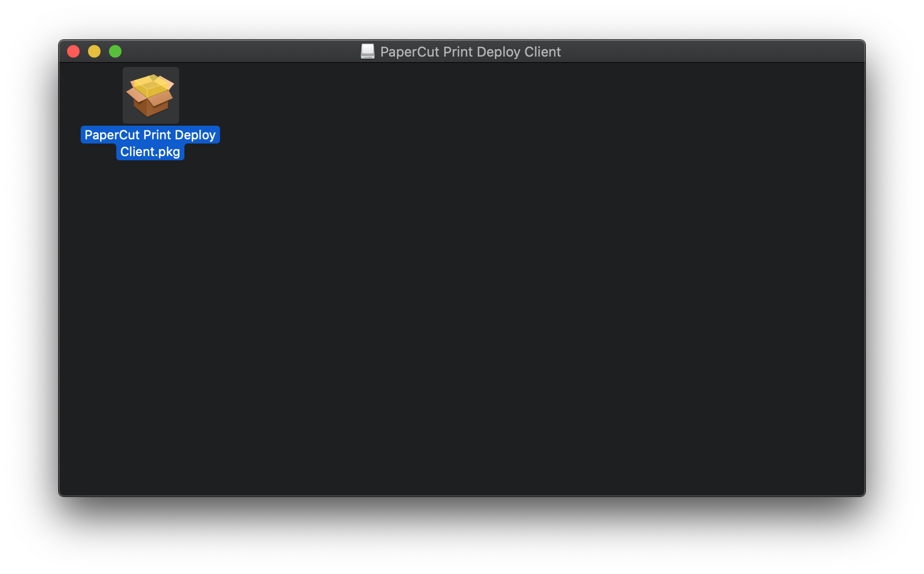The image size is (924, 574).
Task: Deselect by clicking the empty window center
Action: pyautogui.click(x=462, y=279)
